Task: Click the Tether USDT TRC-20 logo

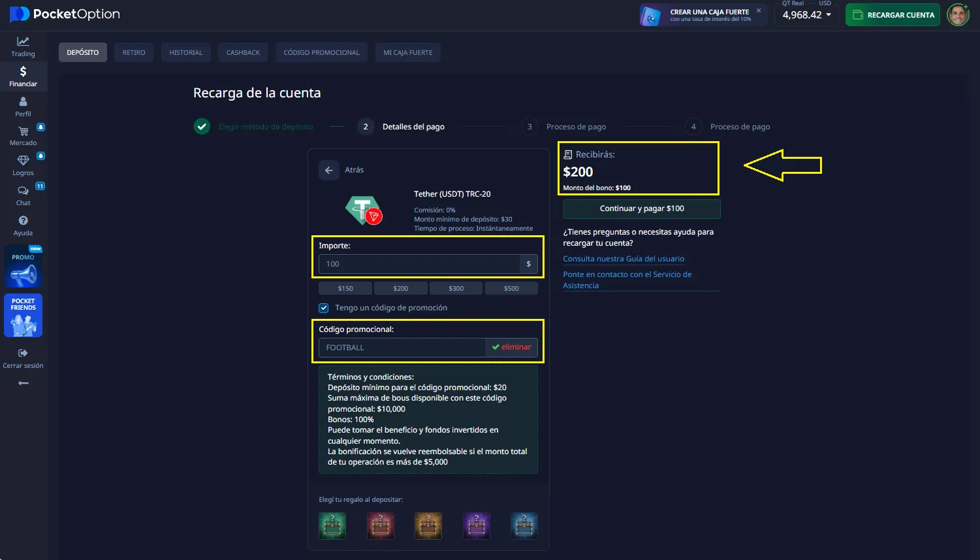Action: [x=364, y=210]
